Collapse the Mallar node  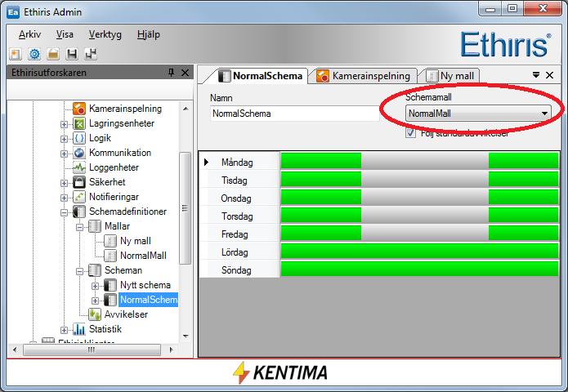click(x=80, y=227)
